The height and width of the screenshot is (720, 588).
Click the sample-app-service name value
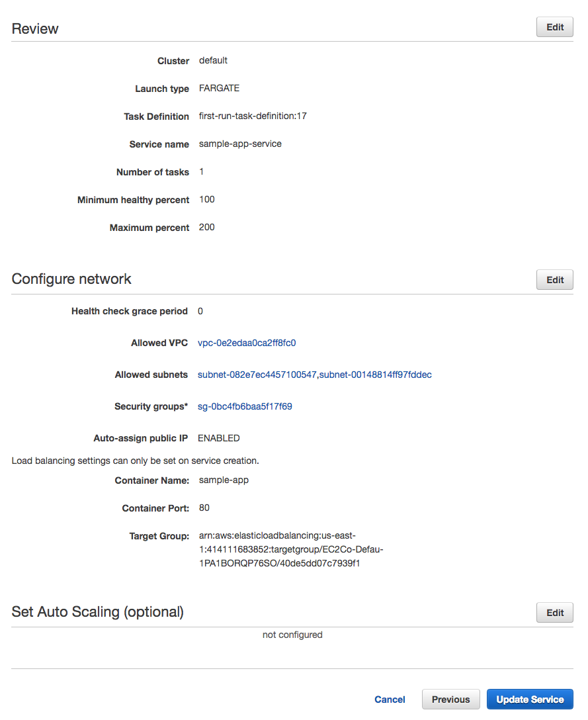pos(240,144)
